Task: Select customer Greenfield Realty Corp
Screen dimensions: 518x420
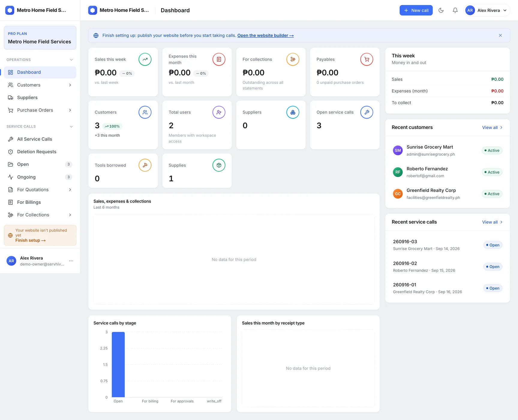Action: point(448,193)
